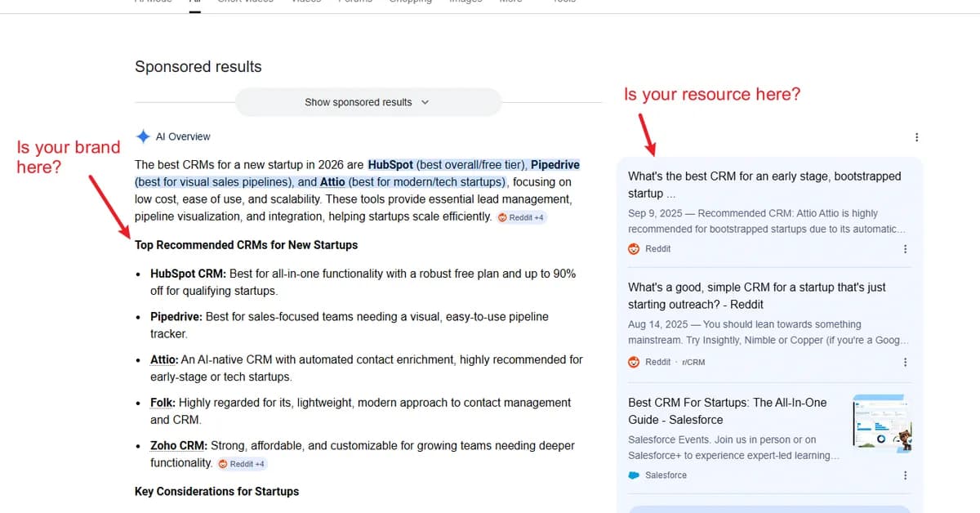Click the HubSpot link in the AI Overview

pyautogui.click(x=393, y=164)
